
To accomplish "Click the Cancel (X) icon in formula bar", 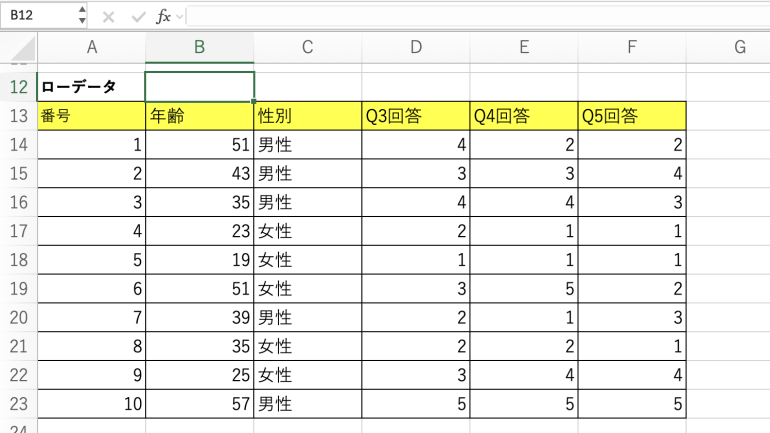I will [x=108, y=17].
